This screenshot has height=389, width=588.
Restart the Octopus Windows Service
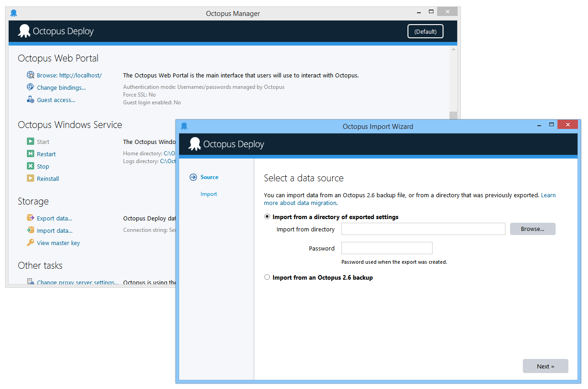[x=46, y=154]
